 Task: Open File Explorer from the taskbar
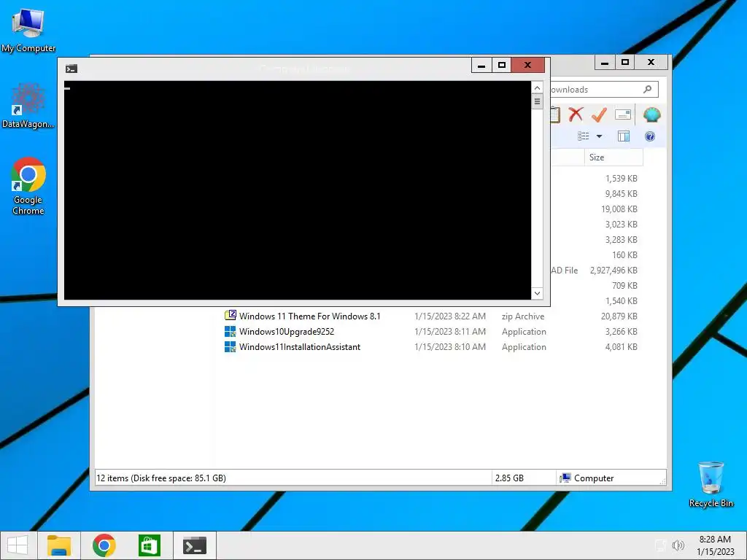(x=59, y=545)
